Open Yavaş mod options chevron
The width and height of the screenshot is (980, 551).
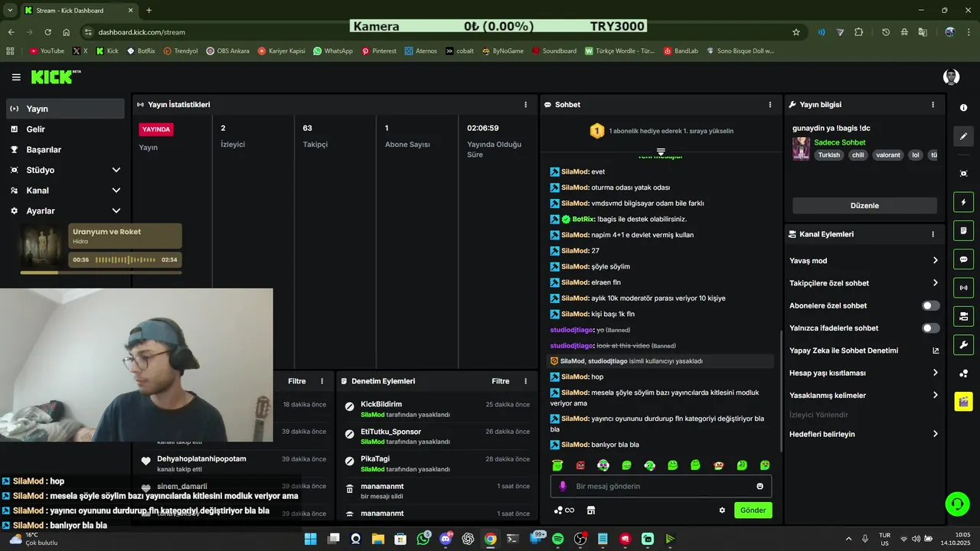(x=935, y=261)
